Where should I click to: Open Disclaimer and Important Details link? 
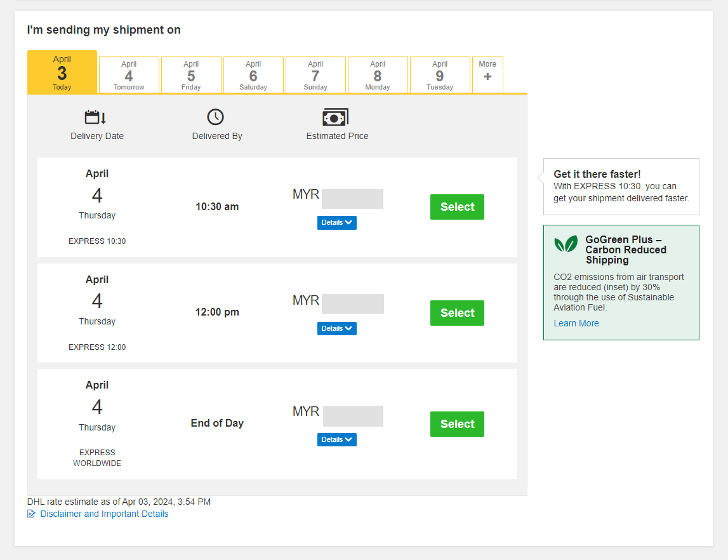[104, 514]
